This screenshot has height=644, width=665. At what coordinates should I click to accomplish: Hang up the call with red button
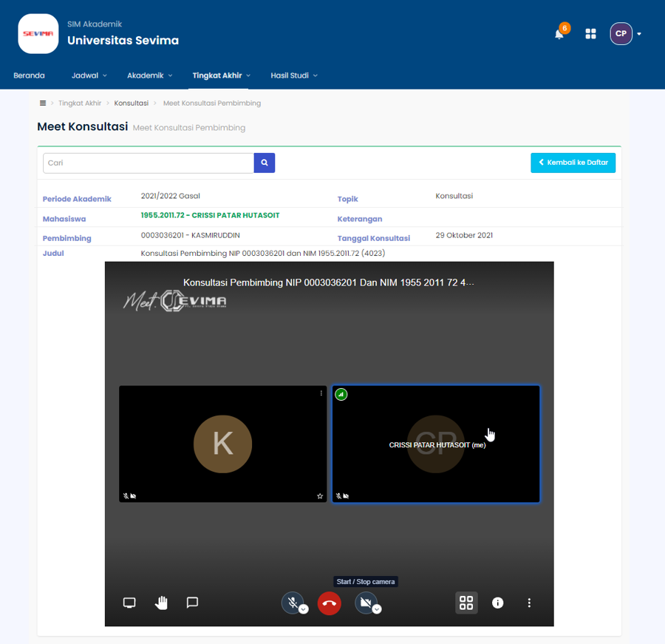click(330, 603)
